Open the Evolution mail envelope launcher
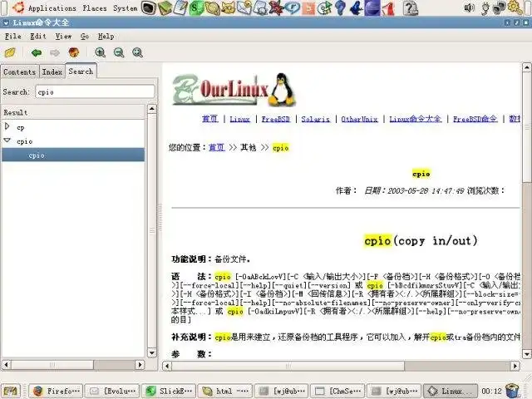The width and height of the screenshot is (532, 399). point(244,7)
